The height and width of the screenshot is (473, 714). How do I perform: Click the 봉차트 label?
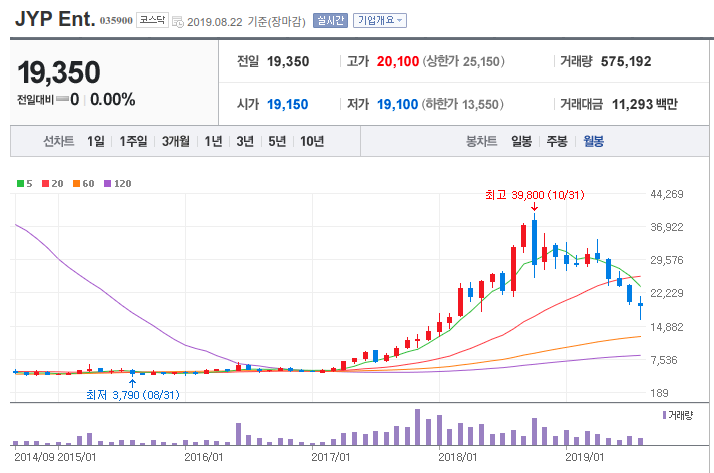tap(481, 142)
